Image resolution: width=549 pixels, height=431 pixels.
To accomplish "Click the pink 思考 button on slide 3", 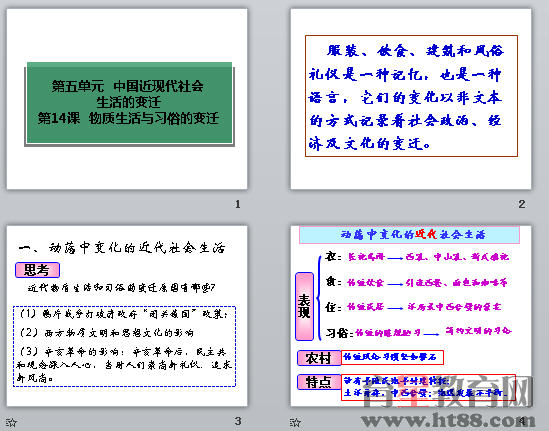I will click(37, 270).
